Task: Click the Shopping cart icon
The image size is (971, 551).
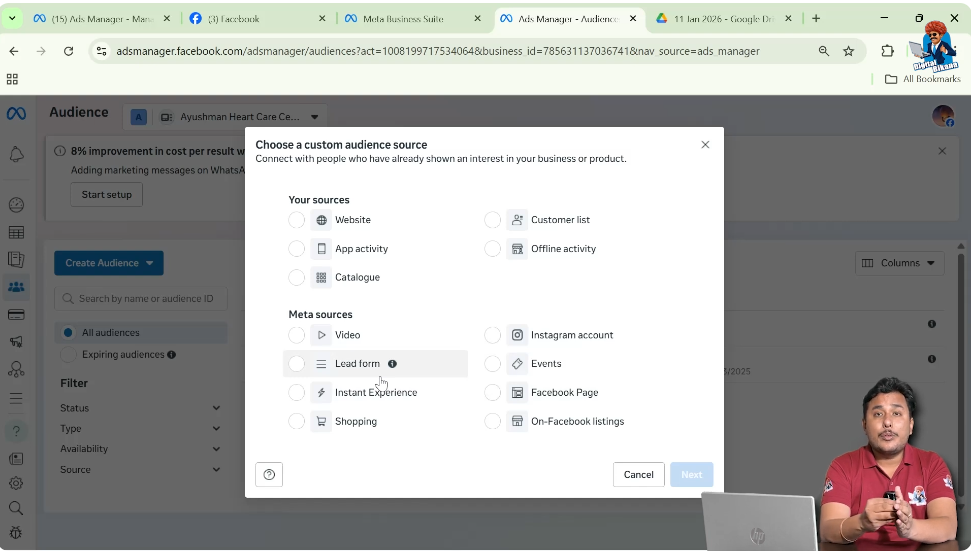Action: 321,422
